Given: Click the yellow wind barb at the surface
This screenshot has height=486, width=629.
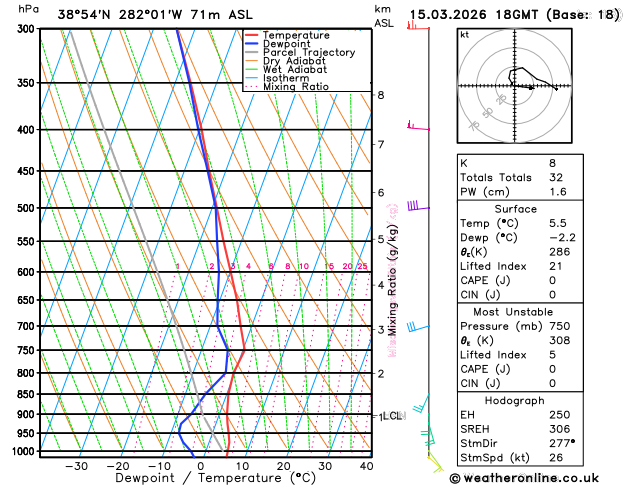Looking at the screenshot, I should coord(435,463).
